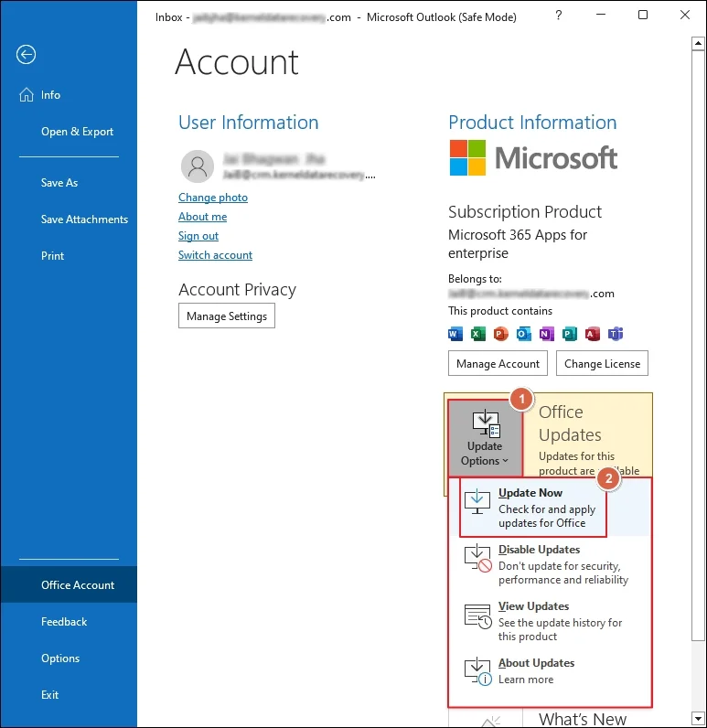The image size is (707, 728).
Task: Click the View Updates history icon
Action: 477,616
